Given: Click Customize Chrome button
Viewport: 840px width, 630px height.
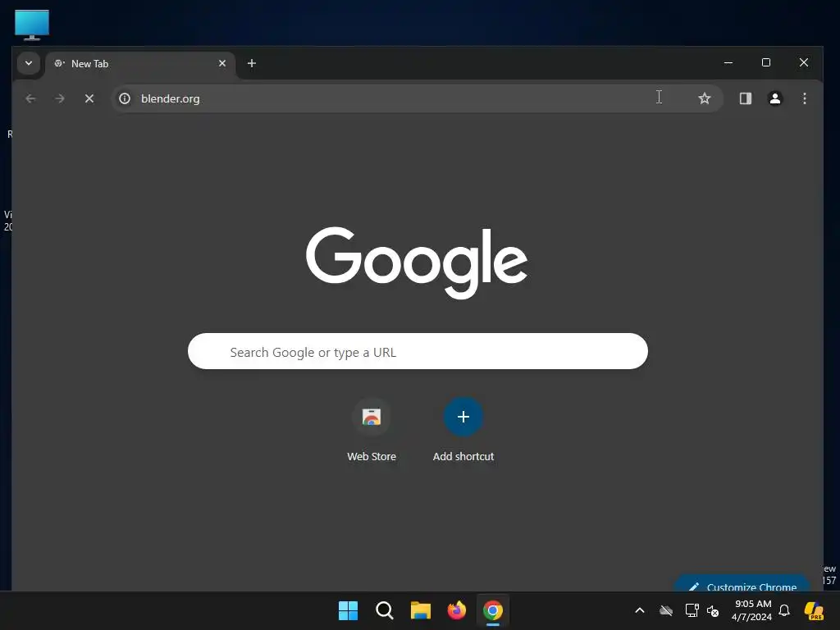Looking at the screenshot, I should click(743, 585).
